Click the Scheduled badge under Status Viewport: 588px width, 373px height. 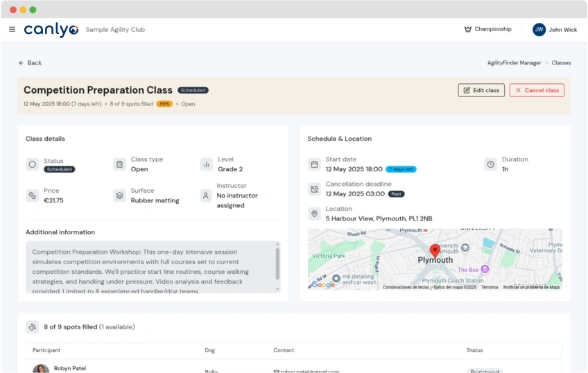[x=59, y=169]
